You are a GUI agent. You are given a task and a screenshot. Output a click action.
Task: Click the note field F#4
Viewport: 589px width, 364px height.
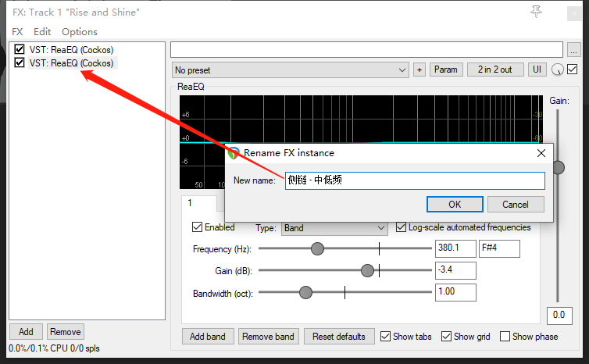click(499, 248)
